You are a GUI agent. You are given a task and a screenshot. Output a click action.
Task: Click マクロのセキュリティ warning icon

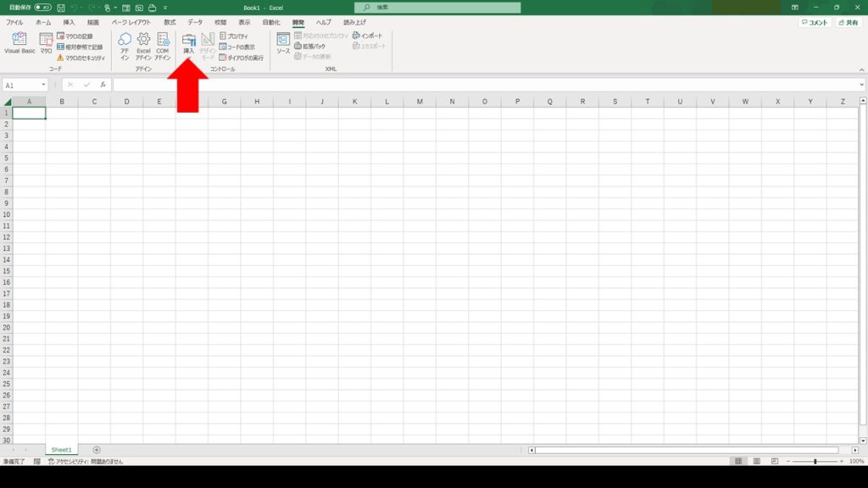(x=61, y=58)
